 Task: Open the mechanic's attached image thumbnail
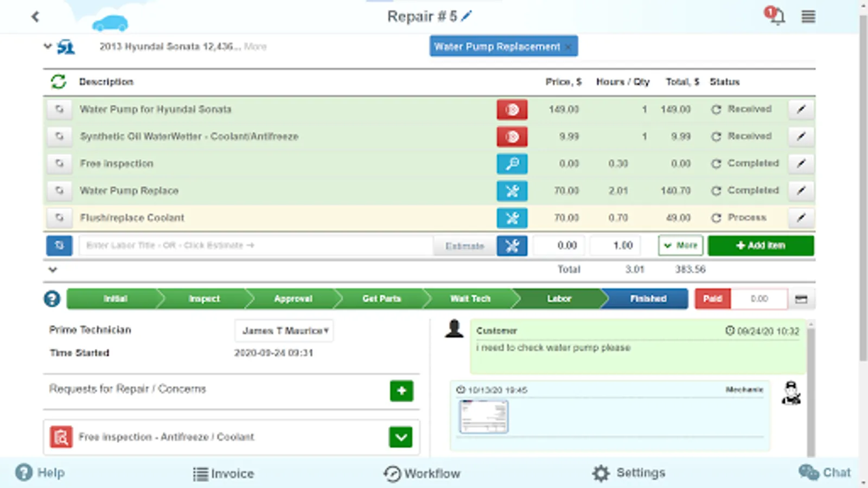[x=483, y=416]
